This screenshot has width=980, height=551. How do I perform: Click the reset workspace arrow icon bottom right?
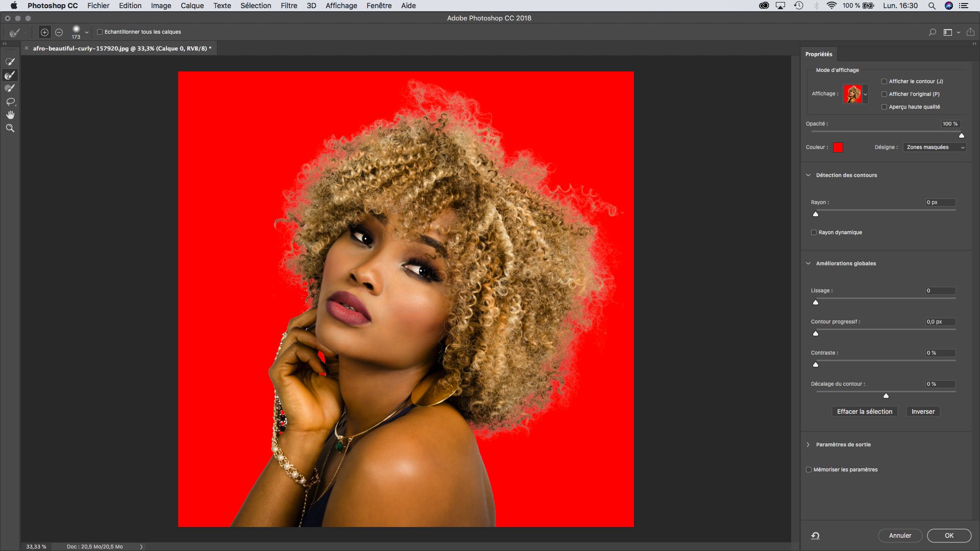pos(816,535)
